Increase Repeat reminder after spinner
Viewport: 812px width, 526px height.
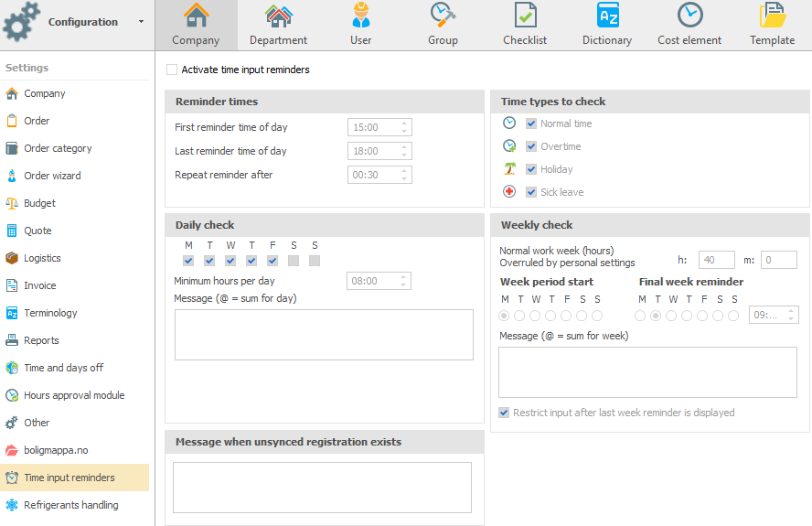click(x=404, y=171)
